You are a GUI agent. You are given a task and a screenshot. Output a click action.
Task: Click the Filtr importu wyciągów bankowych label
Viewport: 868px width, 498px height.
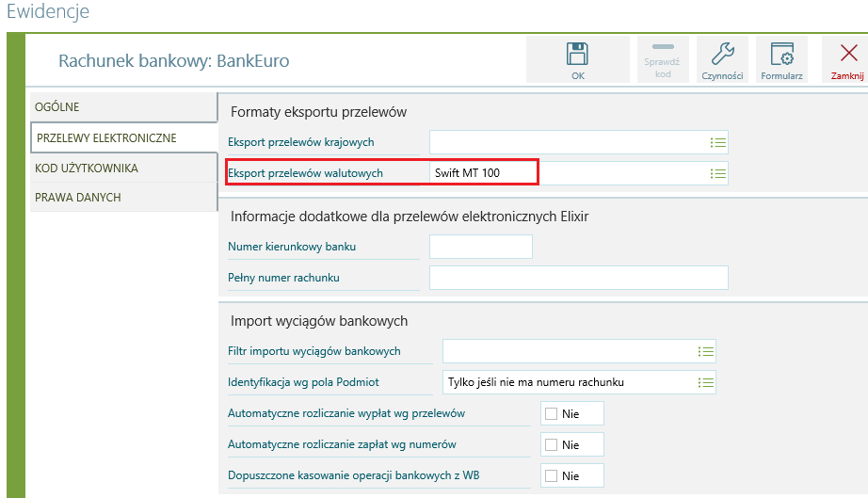(313, 351)
